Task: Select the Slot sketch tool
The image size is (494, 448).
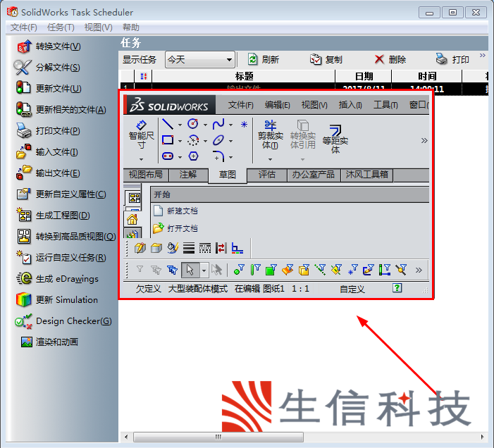Action: 168,156
